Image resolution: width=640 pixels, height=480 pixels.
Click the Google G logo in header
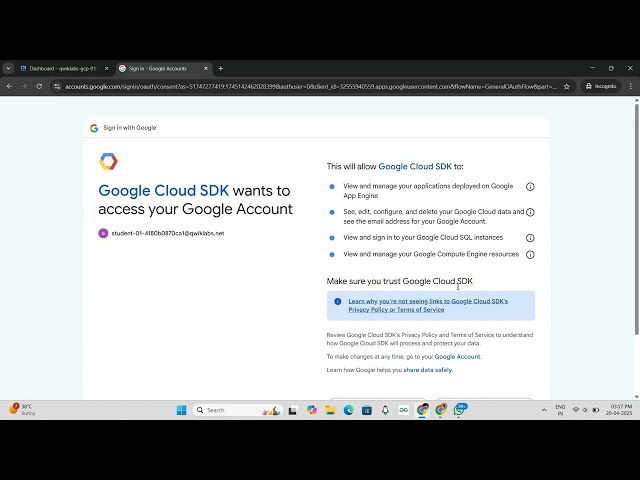tap(94, 128)
